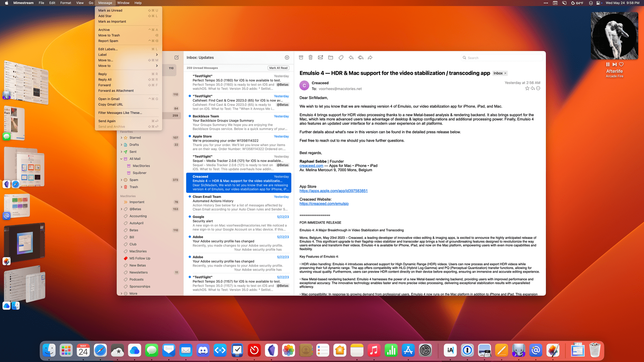Click the move to folder toolbar icon
The image size is (644, 362).
[330, 58]
